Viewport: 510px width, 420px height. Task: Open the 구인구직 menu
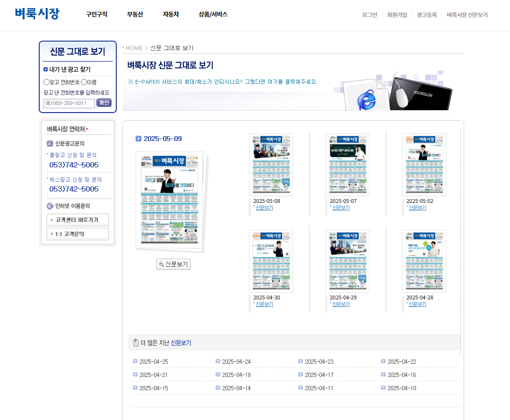(x=96, y=14)
